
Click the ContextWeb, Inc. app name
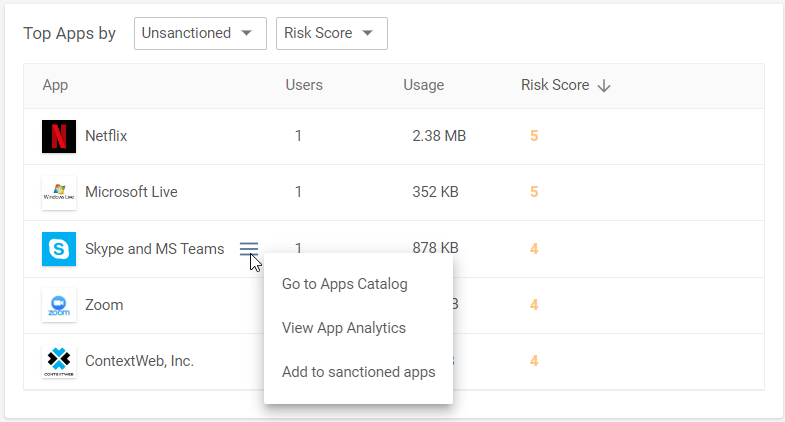pos(139,361)
